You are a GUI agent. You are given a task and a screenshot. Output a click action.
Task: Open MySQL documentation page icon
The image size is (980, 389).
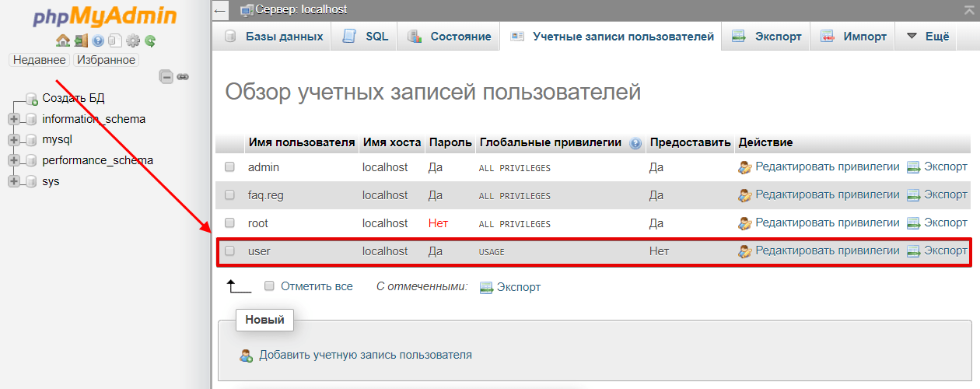point(114,40)
